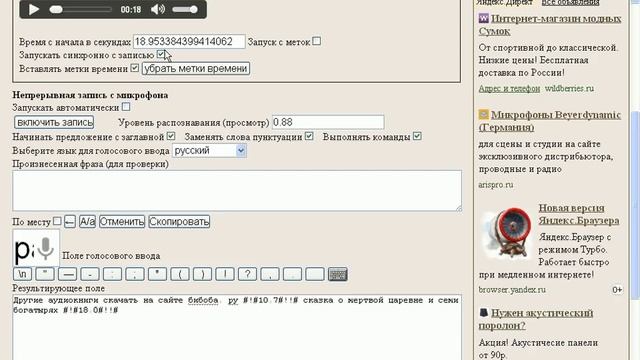Open the arispro.ru link
640x360 pixels.
click(496, 184)
